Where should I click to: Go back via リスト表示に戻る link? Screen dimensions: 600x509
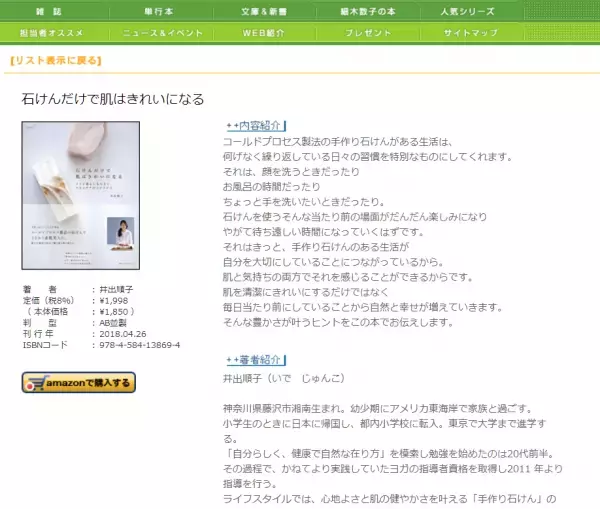coord(56,60)
